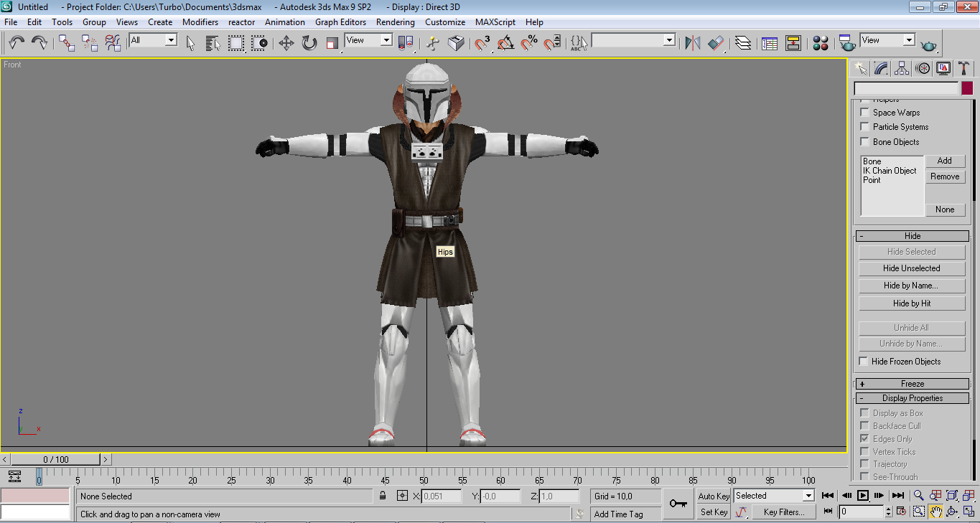Open the Modifiers menu

coord(200,22)
